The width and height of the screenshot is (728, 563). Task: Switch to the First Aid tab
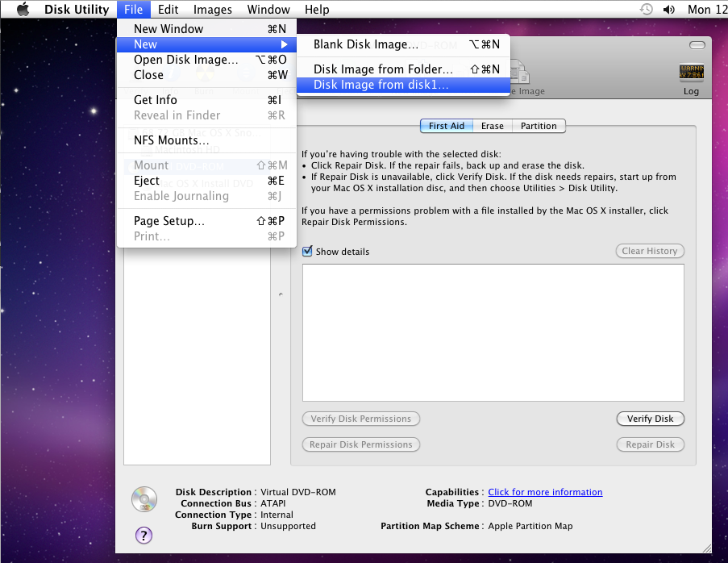pos(446,126)
